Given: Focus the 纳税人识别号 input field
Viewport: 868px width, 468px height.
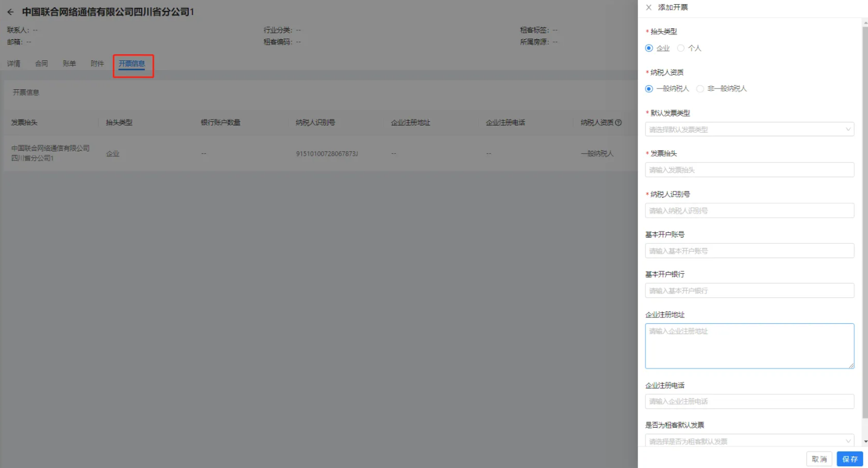Looking at the screenshot, I should [750, 210].
